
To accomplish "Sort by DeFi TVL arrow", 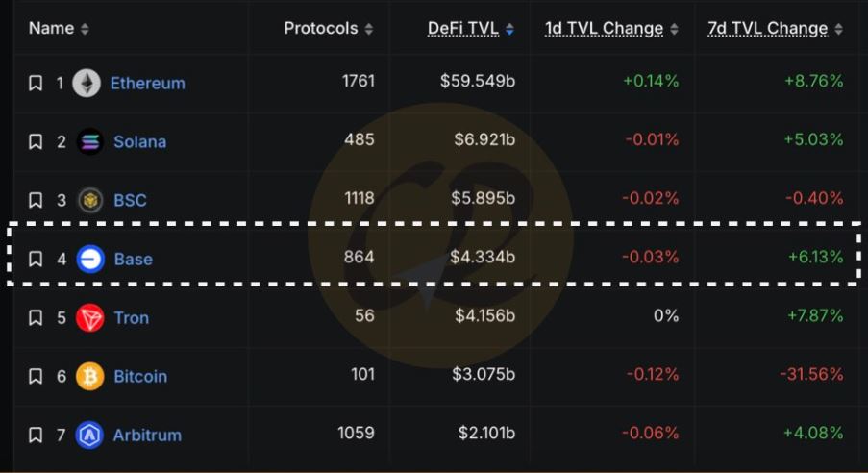I will coord(509,29).
